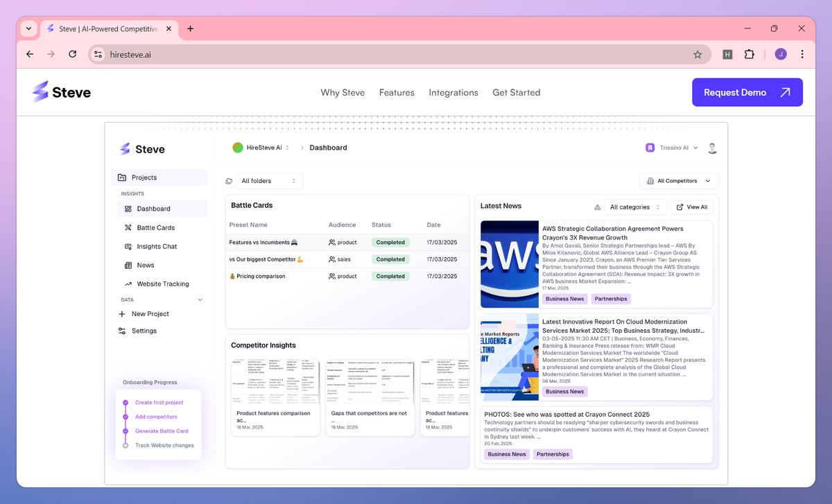Open the Chrome three-dot menu
Viewport: 832px width, 504px height.
[x=802, y=54]
